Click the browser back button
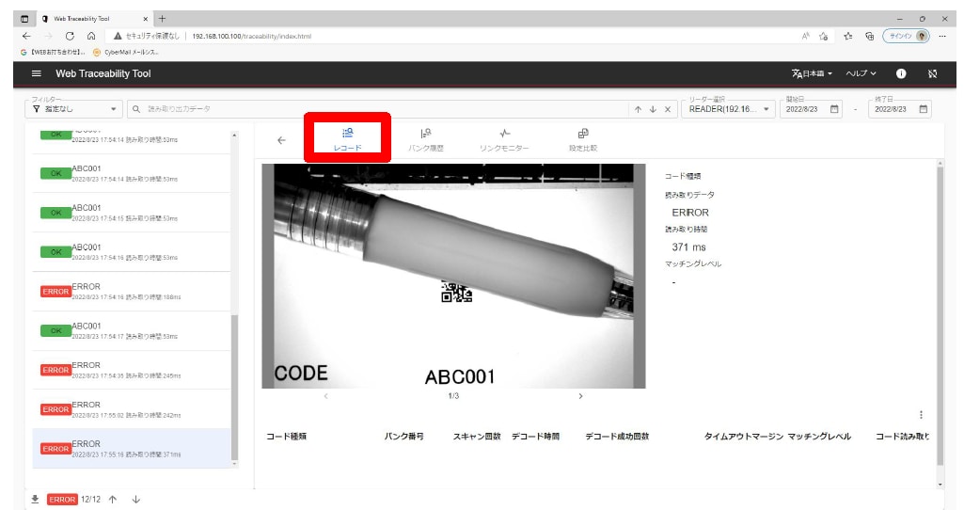Screen dimensions: 980x510 pos(26,37)
